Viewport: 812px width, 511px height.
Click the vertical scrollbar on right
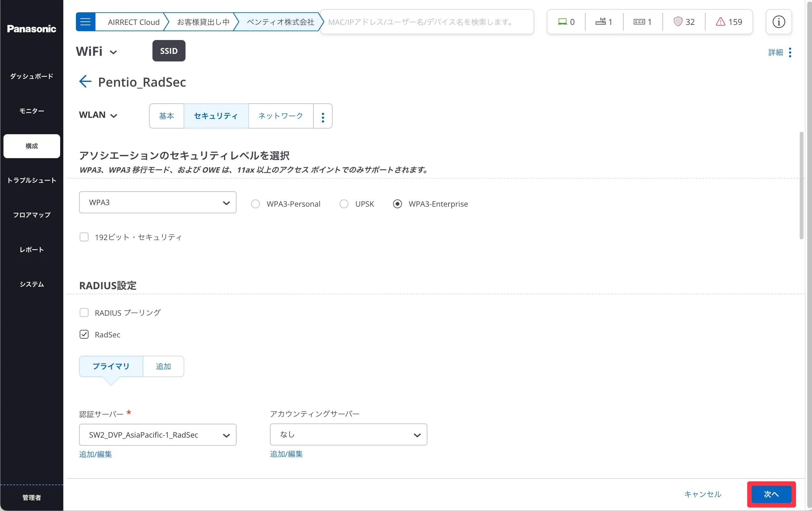tap(801, 186)
